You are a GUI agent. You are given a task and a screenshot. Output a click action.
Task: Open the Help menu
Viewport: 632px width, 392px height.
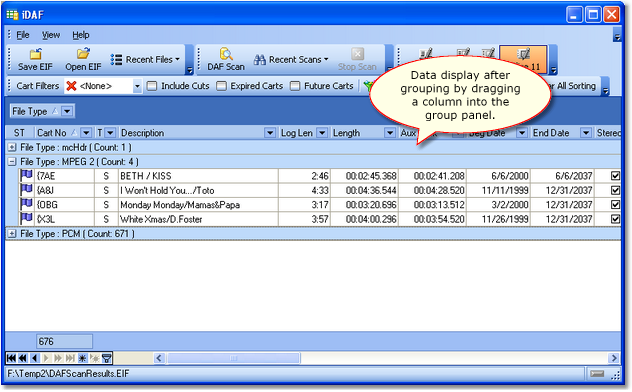(x=81, y=35)
